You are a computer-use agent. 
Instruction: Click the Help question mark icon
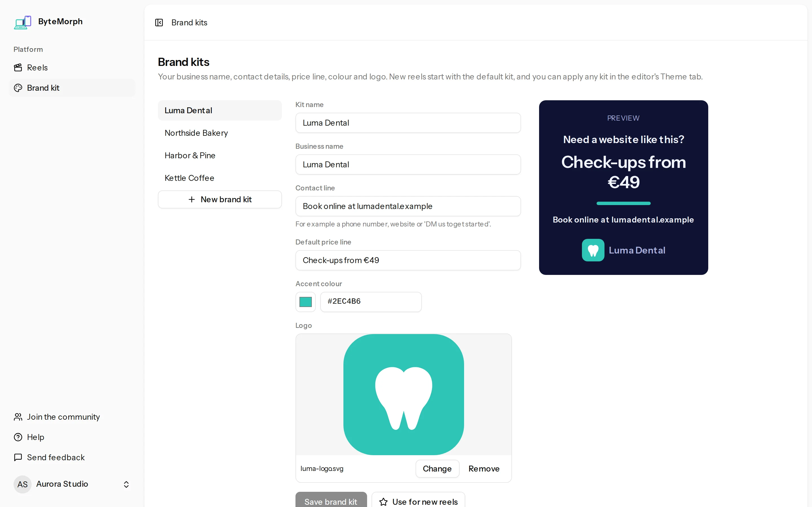(x=18, y=437)
